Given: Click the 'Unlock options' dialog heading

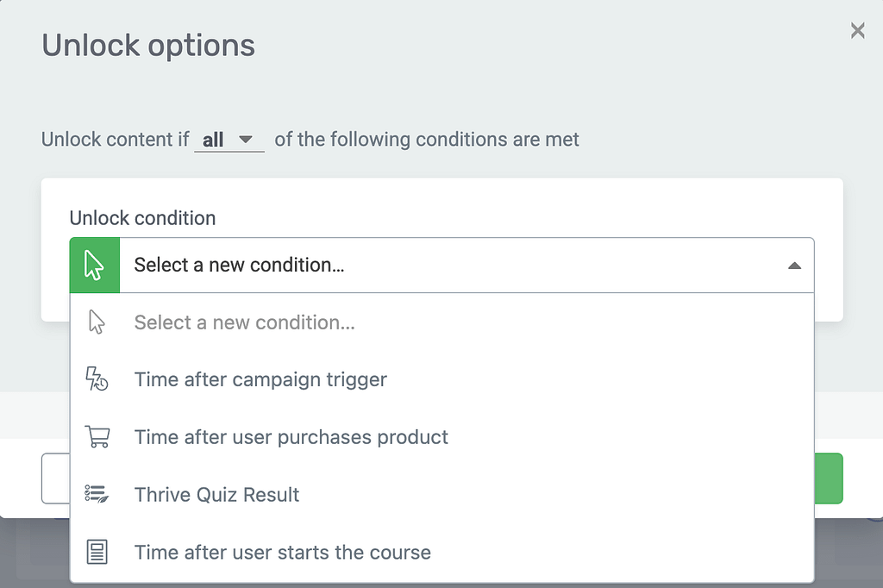Looking at the screenshot, I should point(148,46).
